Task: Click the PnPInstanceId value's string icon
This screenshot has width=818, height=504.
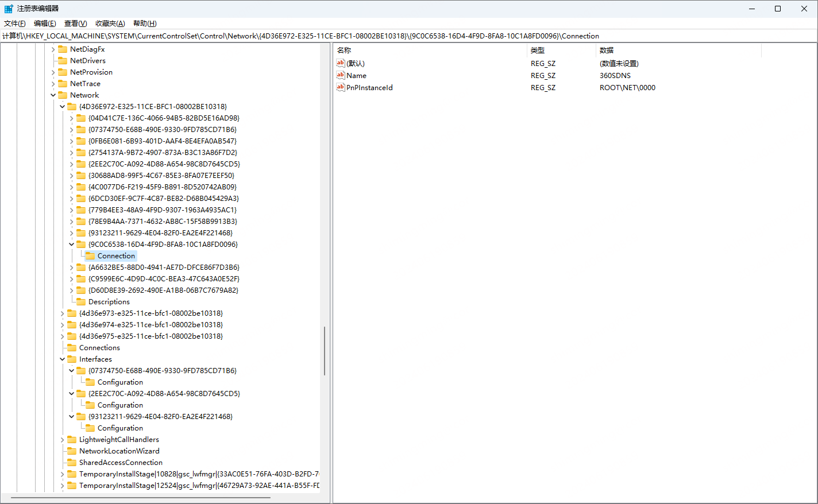Action: click(341, 87)
